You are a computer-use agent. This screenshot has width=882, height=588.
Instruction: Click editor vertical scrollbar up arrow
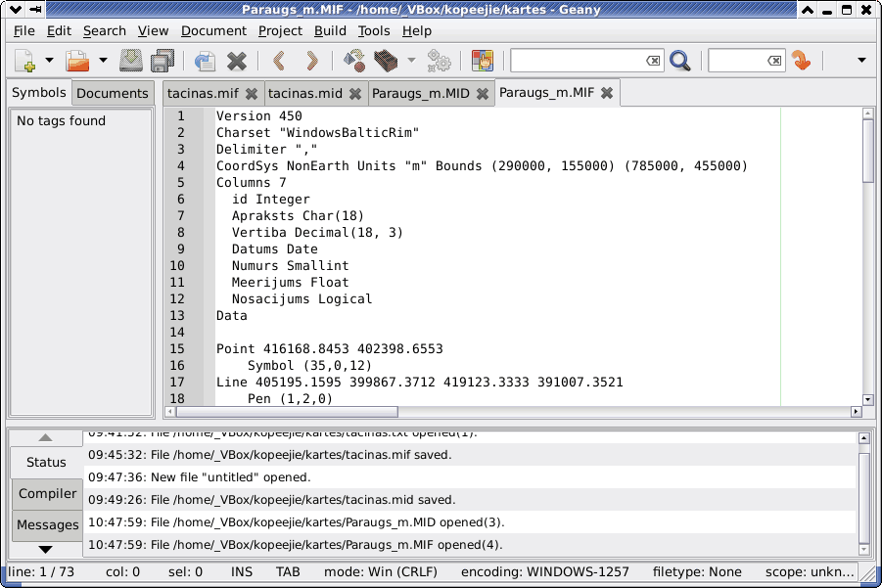tap(867, 114)
